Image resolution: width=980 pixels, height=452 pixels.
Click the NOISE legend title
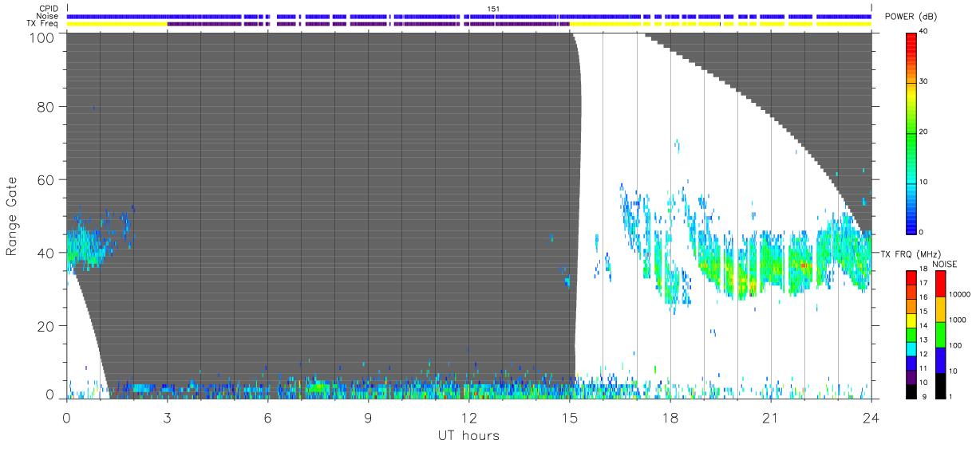pyautogui.click(x=946, y=264)
